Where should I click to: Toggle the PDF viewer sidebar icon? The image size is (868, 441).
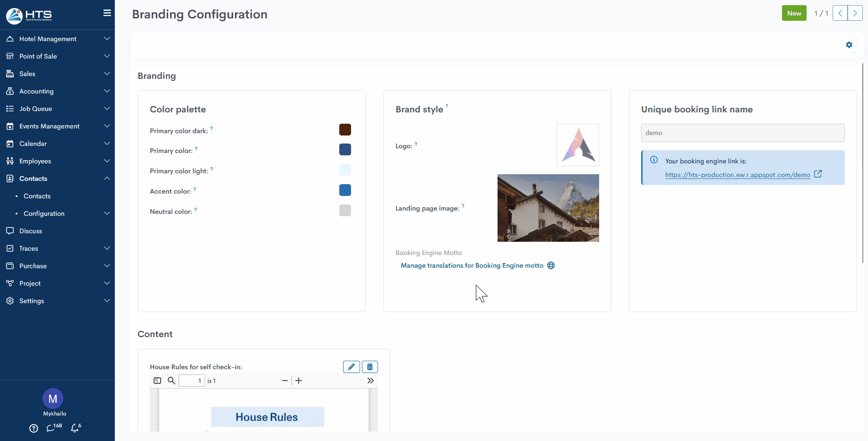coord(157,381)
